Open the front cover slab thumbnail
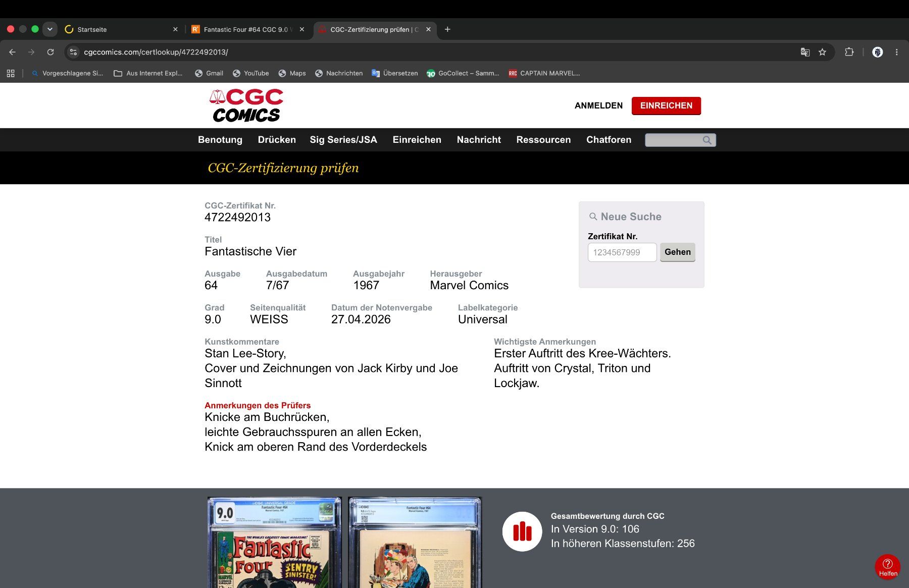 point(274,543)
